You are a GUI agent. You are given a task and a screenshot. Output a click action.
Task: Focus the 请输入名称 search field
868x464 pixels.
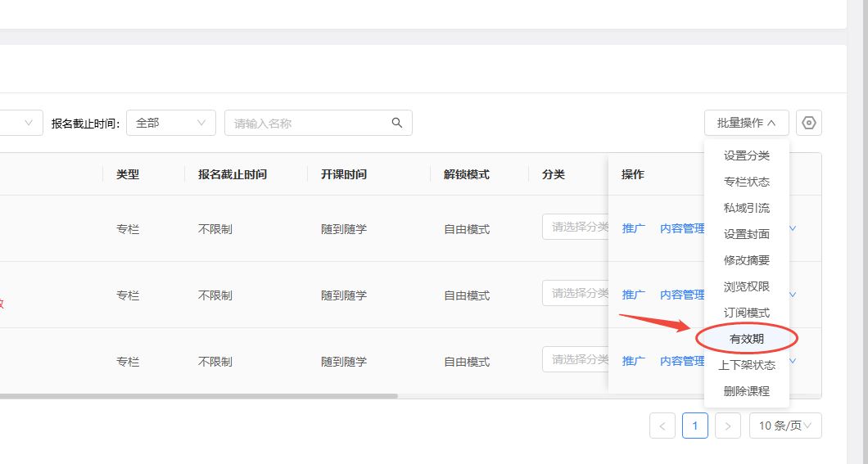[x=319, y=123]
